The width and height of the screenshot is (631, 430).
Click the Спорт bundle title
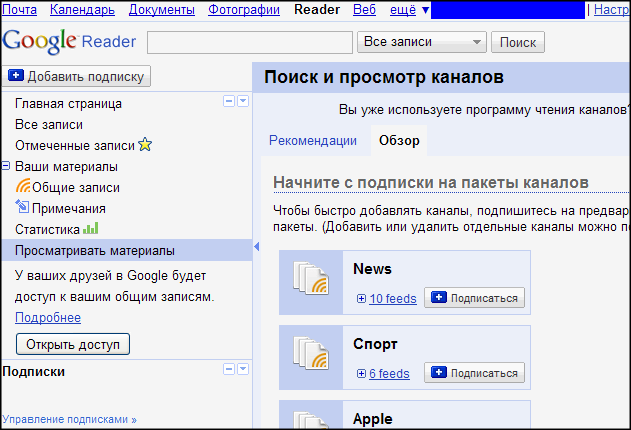[375, 344]
